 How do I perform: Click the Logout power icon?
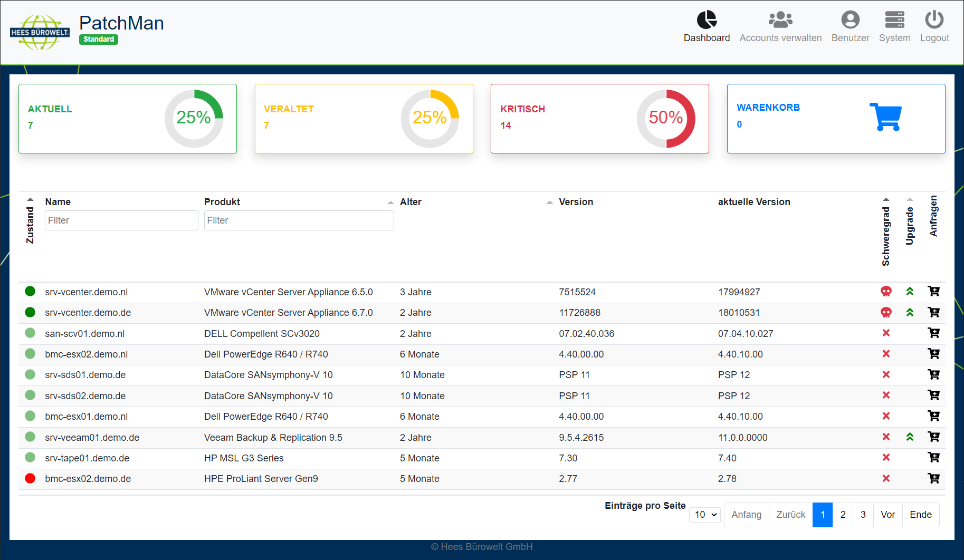(x=934, y=20)
